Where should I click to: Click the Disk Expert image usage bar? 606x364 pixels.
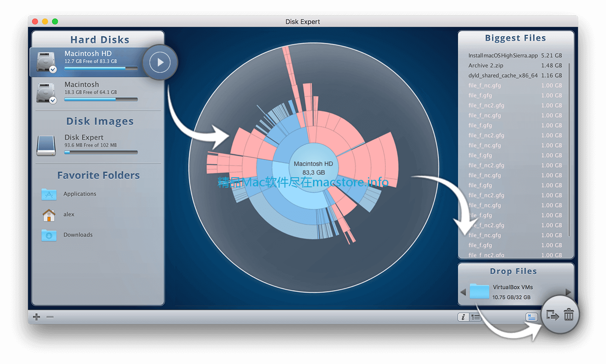101,152
